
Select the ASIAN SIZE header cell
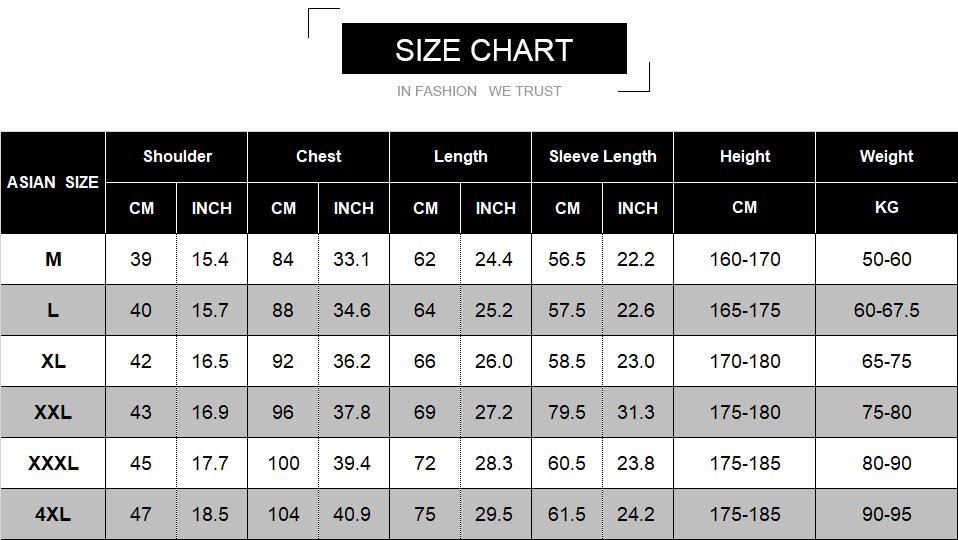pyautogui.click(x=53, y=182)
